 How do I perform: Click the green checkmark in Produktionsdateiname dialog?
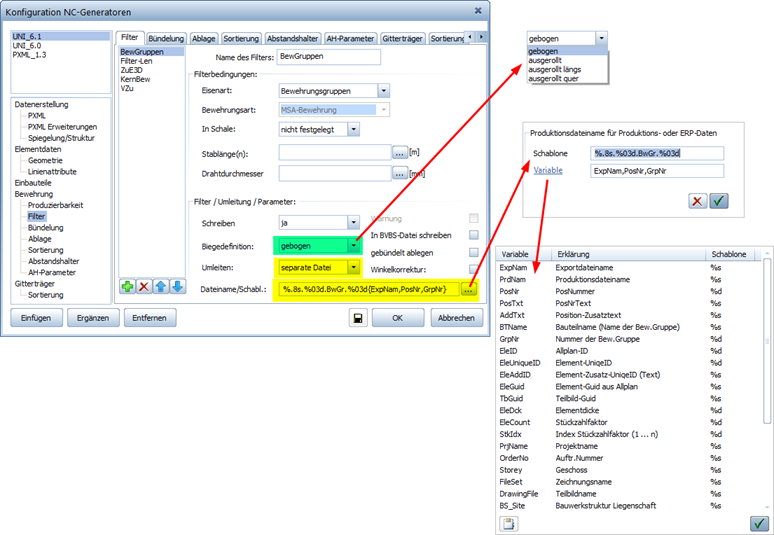point(718,201)
